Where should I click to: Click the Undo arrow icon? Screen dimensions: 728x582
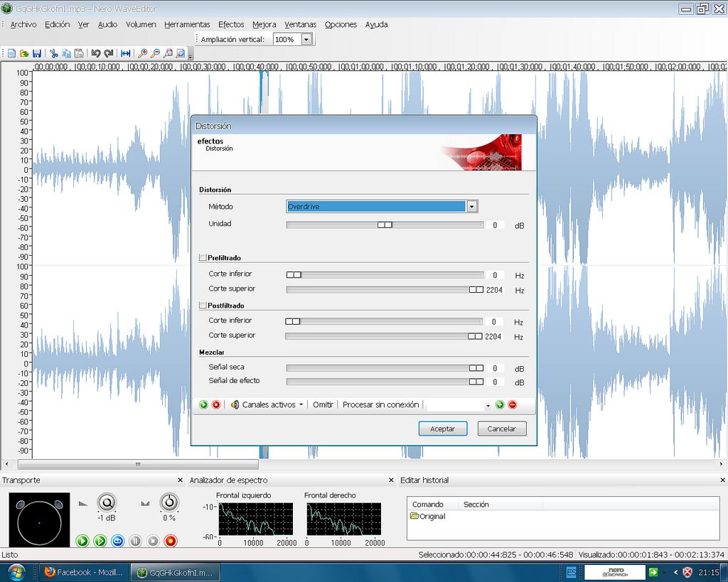pos(96,53)
